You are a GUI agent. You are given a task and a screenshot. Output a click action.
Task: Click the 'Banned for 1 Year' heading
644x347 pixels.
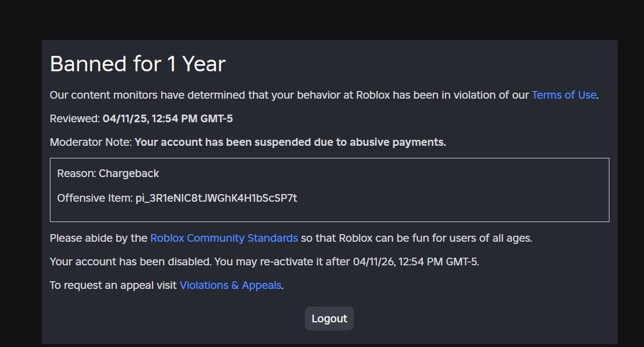(x=138, y=64)
